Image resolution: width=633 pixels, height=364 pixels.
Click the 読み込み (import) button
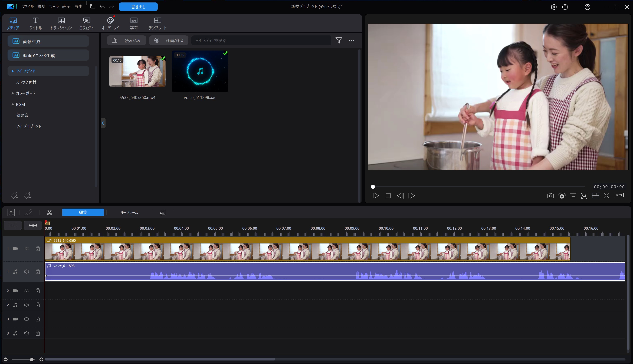tap(127, 41)
